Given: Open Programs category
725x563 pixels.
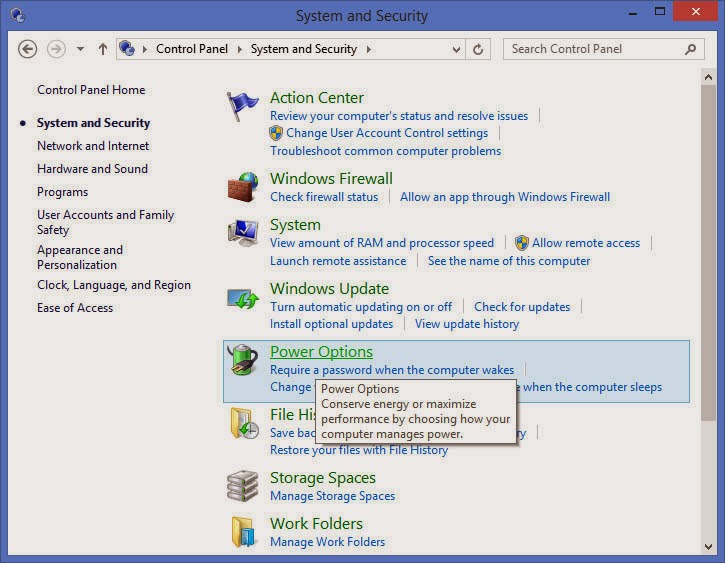Looking at the screenshot, I should pos(62,192).
